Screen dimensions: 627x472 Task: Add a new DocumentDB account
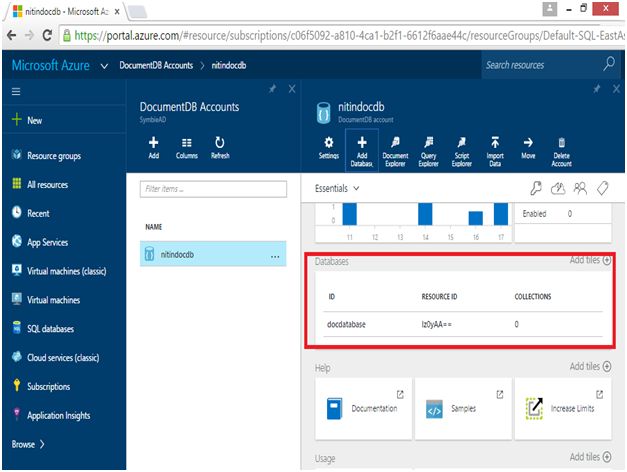[x=154, y=148]
